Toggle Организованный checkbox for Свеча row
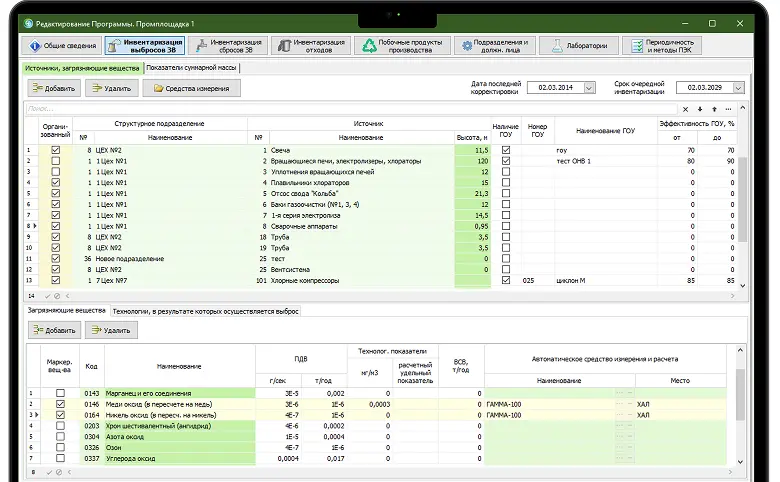 55,150
